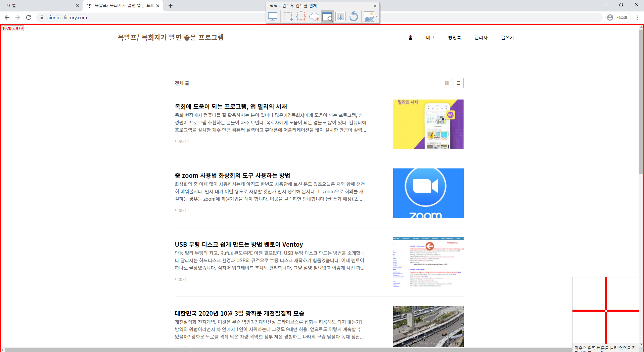Open the '홈' menu item
The width and height of the screenshot is (644, 352).
click(x=410, y=38)
